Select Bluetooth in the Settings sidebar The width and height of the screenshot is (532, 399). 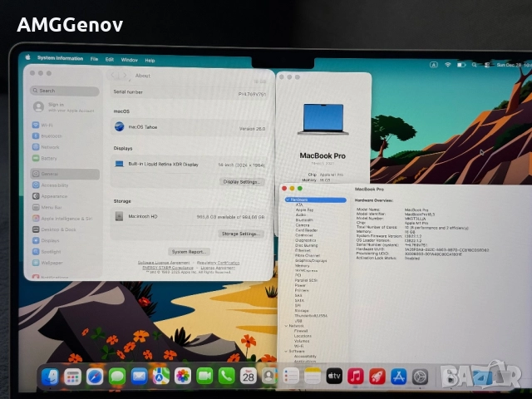click(47, 136)
